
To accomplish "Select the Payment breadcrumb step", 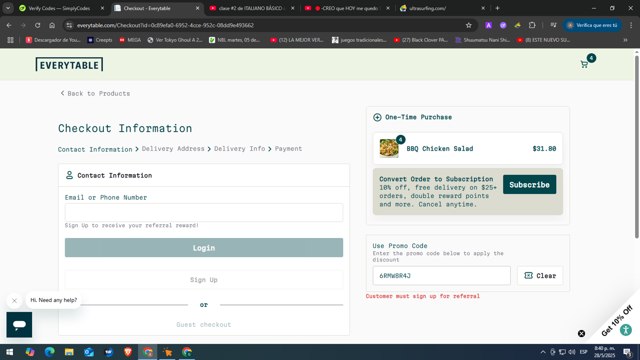I will pyautogui.click(x=288, y=149).
